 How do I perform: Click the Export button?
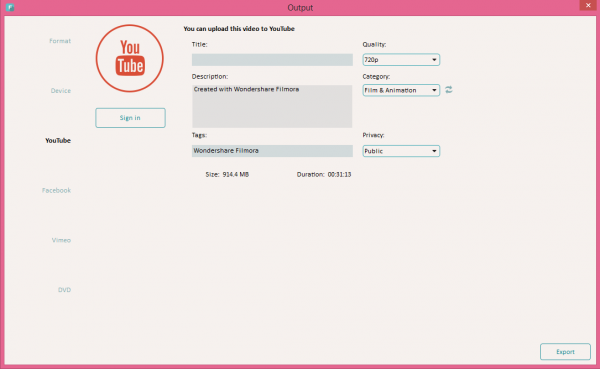pos(565,352)
